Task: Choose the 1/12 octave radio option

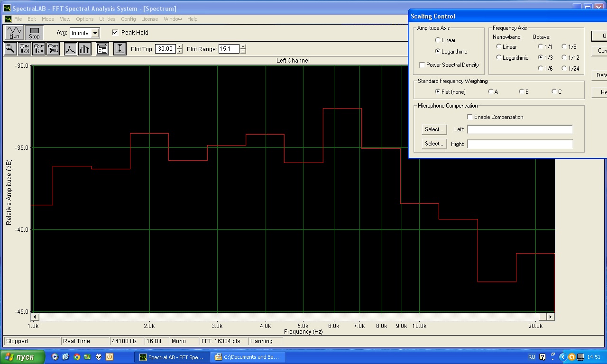Action: 564,58
